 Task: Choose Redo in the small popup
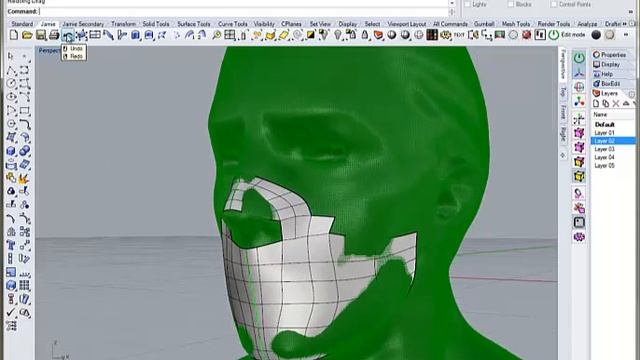coord(74,56)
